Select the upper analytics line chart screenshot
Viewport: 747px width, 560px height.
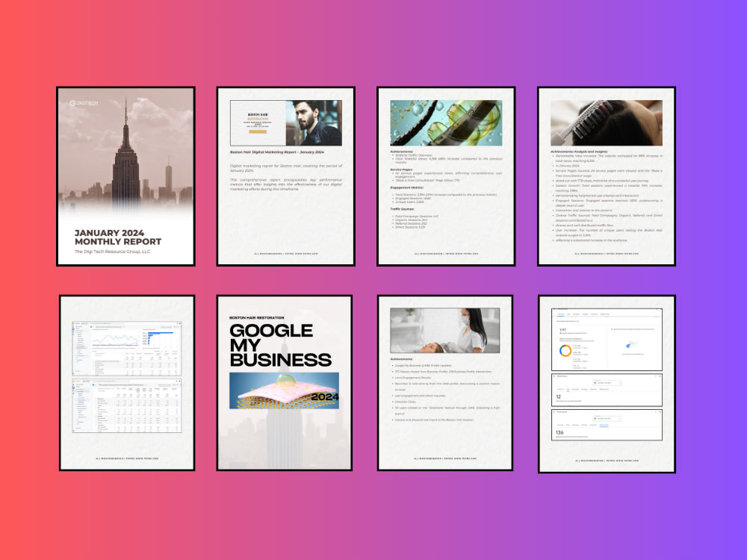127,349
